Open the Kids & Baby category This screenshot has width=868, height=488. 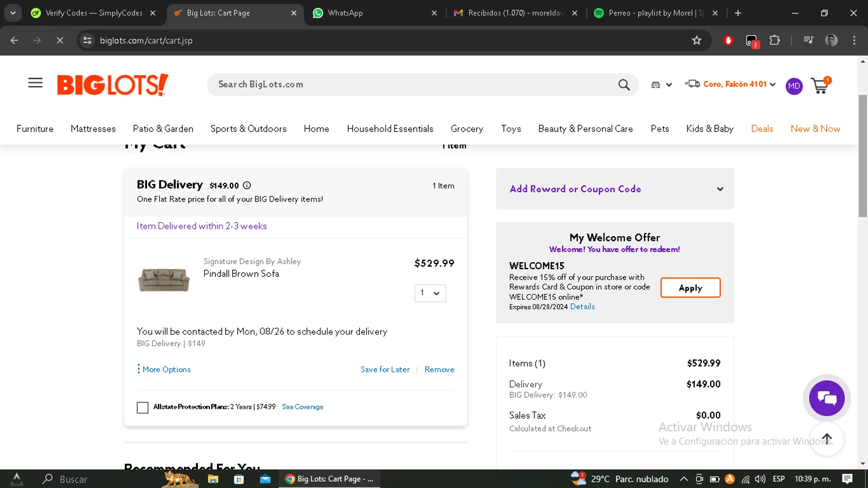pyautogui.click(x=710, y=129)
